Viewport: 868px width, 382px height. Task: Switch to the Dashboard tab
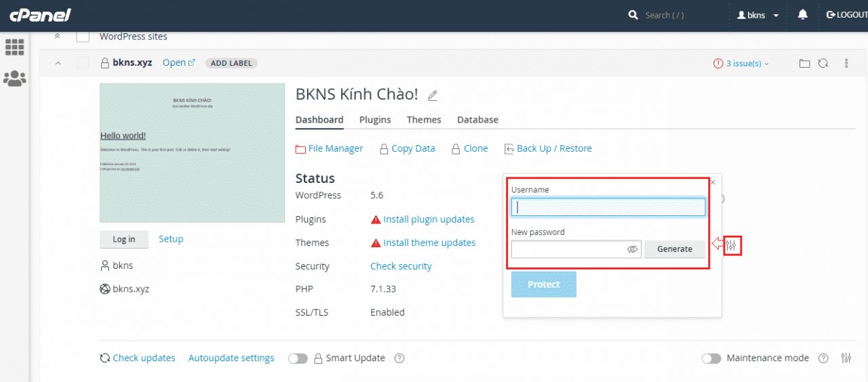[x=319, y=120]
